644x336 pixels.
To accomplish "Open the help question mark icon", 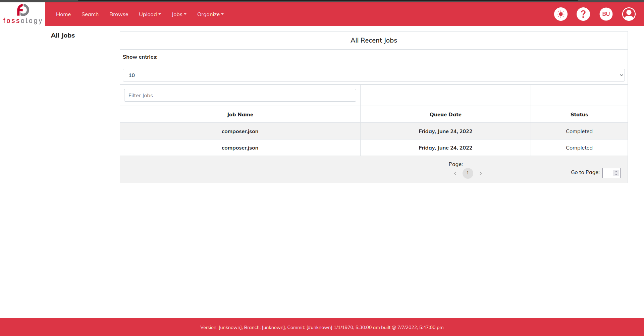I will tap(583, 14).
